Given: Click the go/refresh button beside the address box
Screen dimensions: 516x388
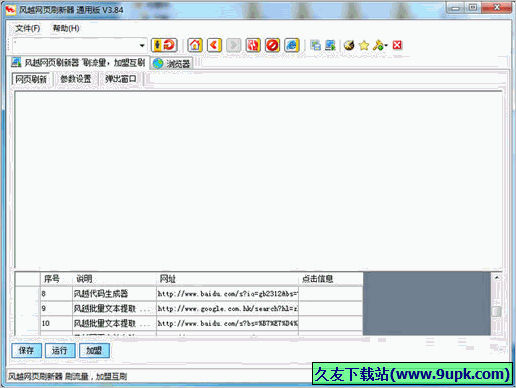Looking at the screenshot, I should pyautogui.click(x=164, y=45).
